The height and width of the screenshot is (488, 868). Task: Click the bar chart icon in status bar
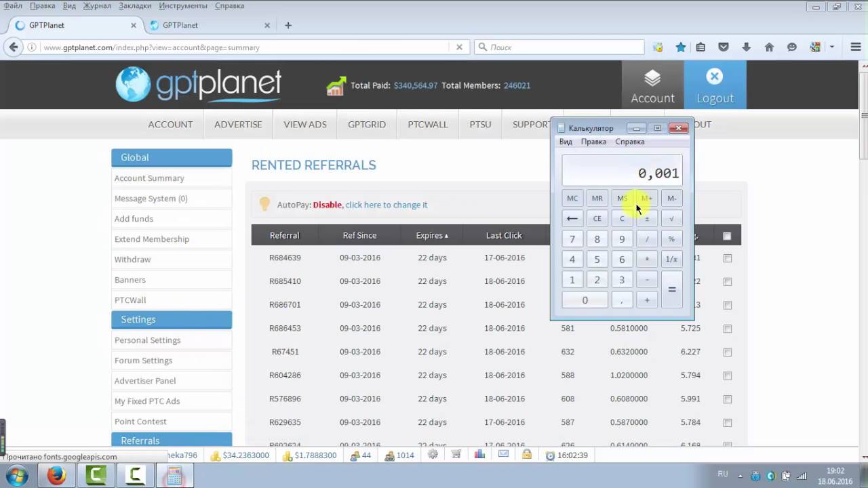point(479,455)
